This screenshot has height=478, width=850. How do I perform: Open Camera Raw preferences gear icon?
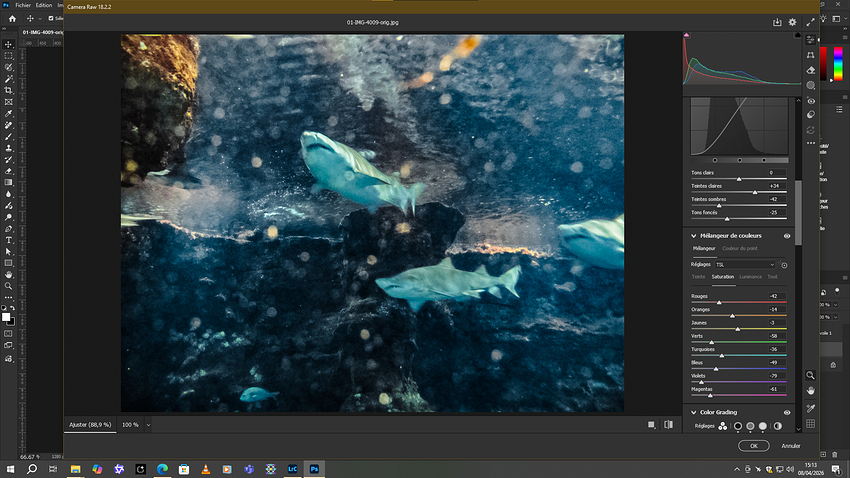click(793, 21)
